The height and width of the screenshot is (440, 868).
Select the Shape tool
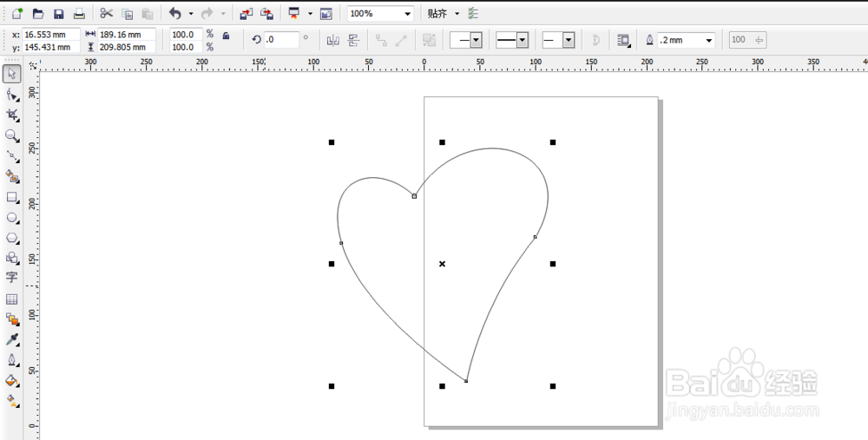(x=12, y=95)
